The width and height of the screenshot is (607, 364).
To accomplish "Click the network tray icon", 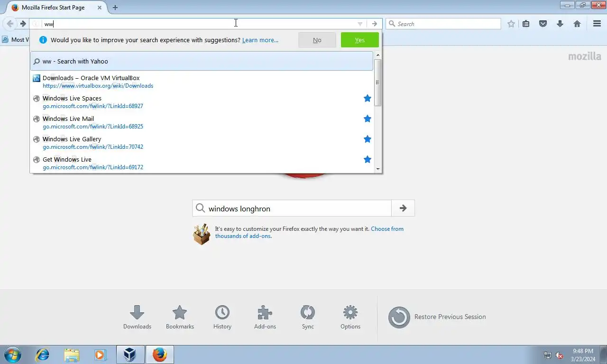I will click(x=548, y=355).
